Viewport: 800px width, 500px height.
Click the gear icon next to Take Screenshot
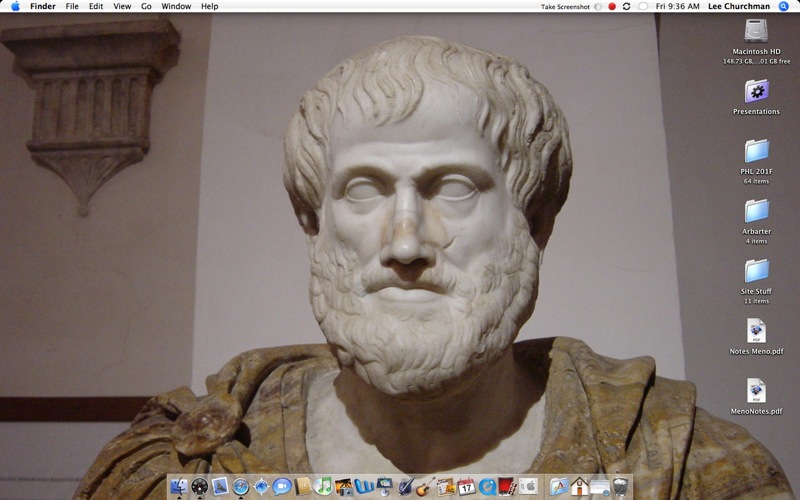coord(597,7)
